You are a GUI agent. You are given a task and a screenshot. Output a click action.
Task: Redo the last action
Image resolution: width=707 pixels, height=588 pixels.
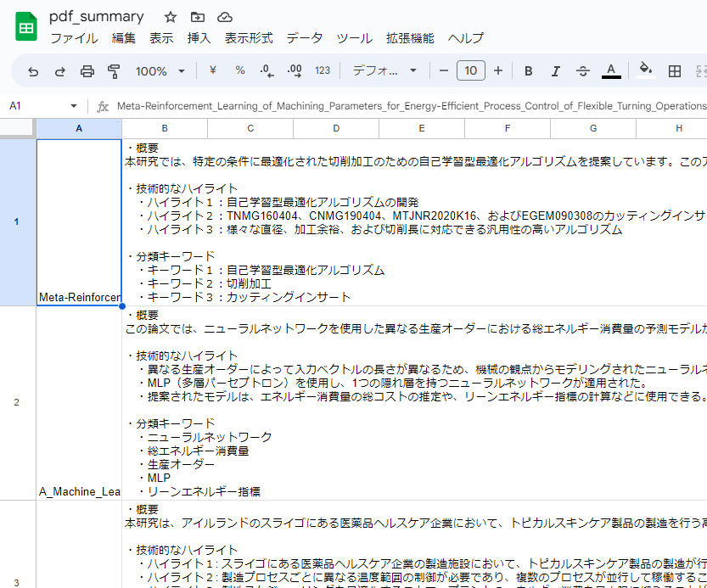point(60,70)
